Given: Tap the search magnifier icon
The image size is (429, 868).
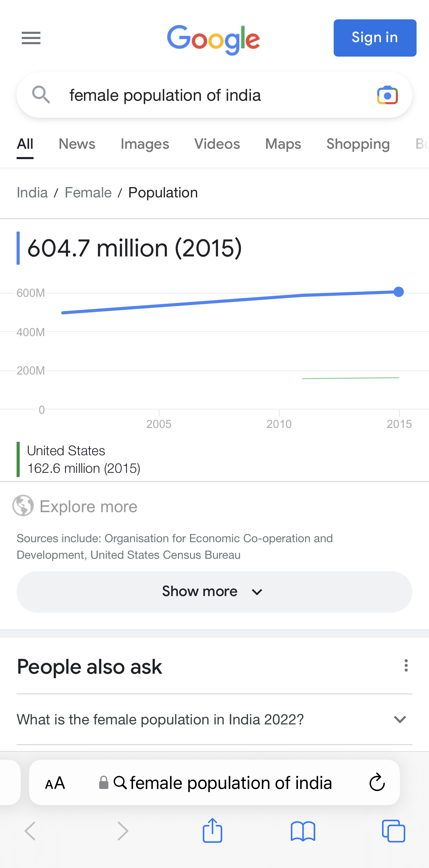Looking at the screenshot, I should point(41,95).
